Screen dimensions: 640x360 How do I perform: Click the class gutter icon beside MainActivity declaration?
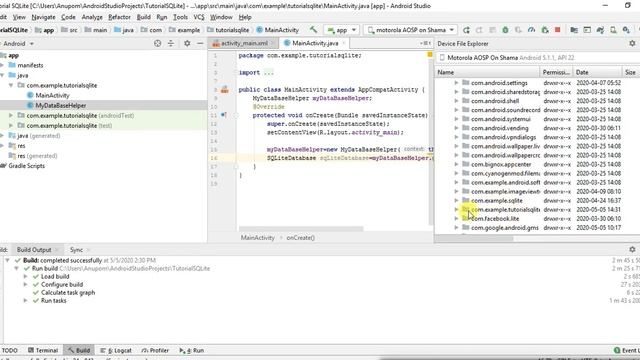pyautogui.click(x=224, y=90)
